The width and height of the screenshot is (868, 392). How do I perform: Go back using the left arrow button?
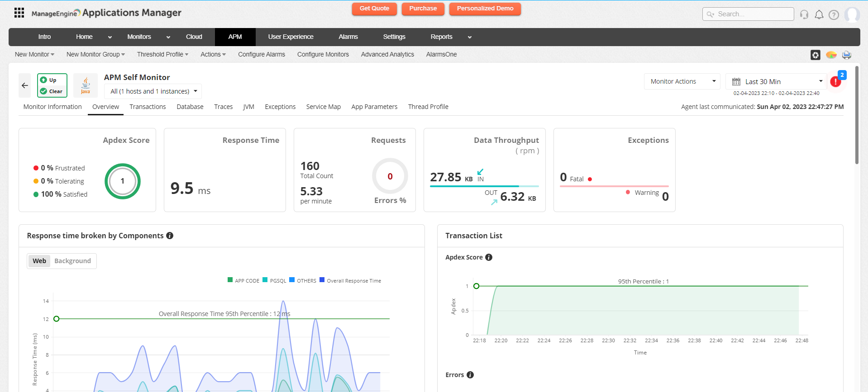coord(25,85)
